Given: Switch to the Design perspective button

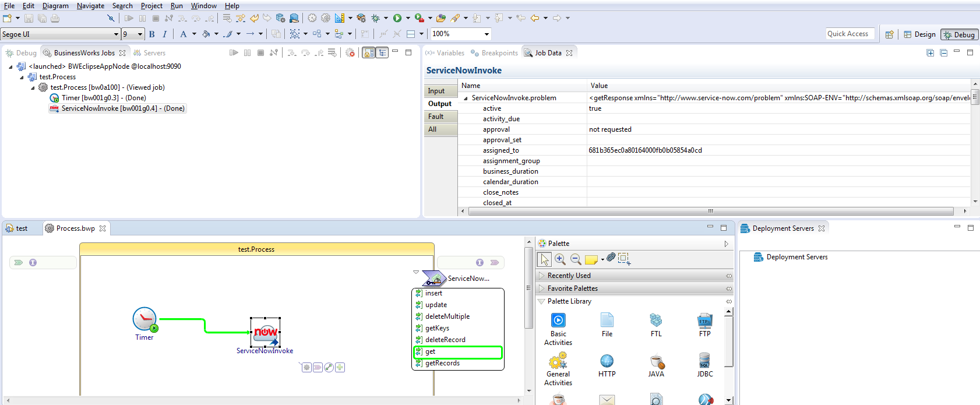Looking at the screenshot, I should pos(919,34).
